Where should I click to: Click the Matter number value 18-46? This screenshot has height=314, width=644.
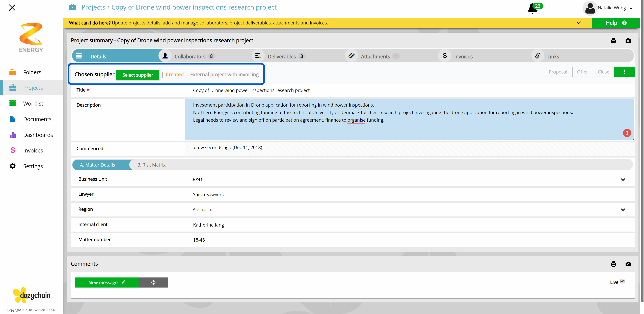pyautogui.click(x=199, y=240)
